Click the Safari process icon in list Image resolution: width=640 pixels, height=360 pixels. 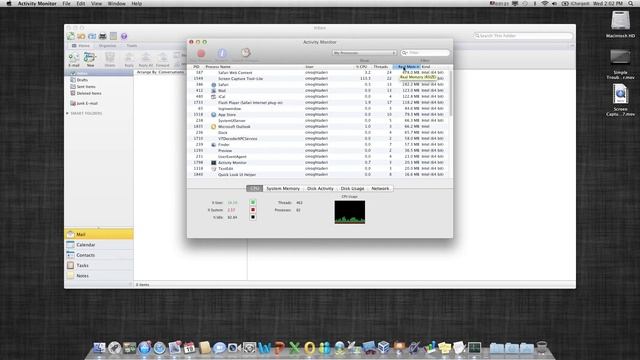[213, 84]
